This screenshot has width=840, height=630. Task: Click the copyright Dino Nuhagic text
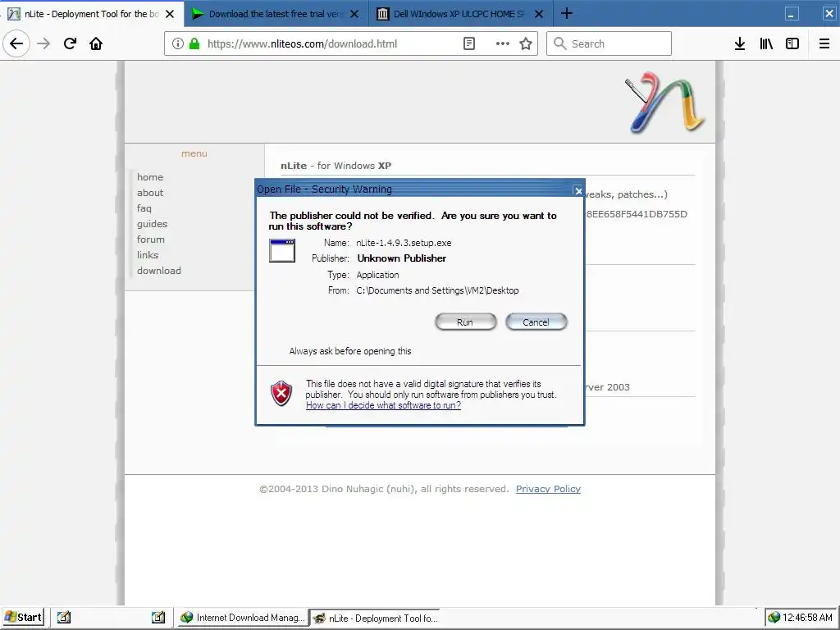point(384,489)
